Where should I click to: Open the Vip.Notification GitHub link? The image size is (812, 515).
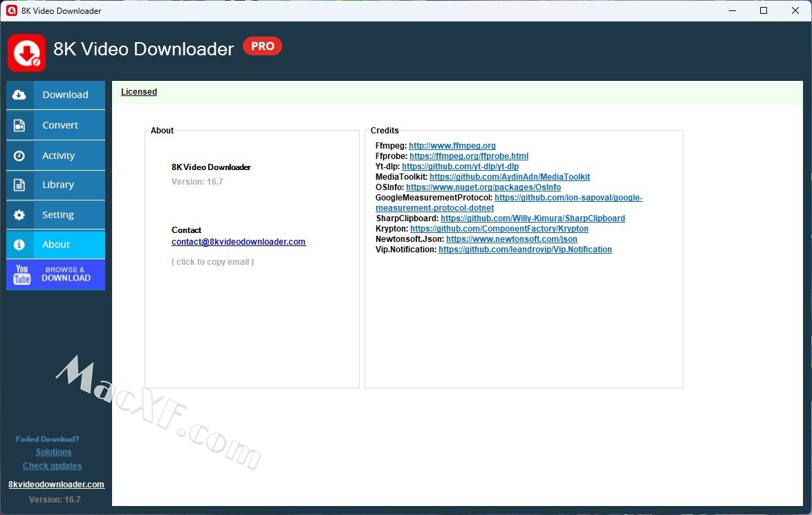[525, 249]
